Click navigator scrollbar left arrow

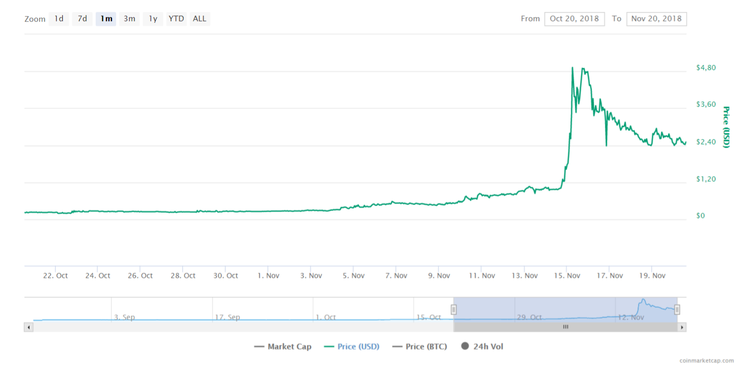pyautogui.click(x=28, y=327)
